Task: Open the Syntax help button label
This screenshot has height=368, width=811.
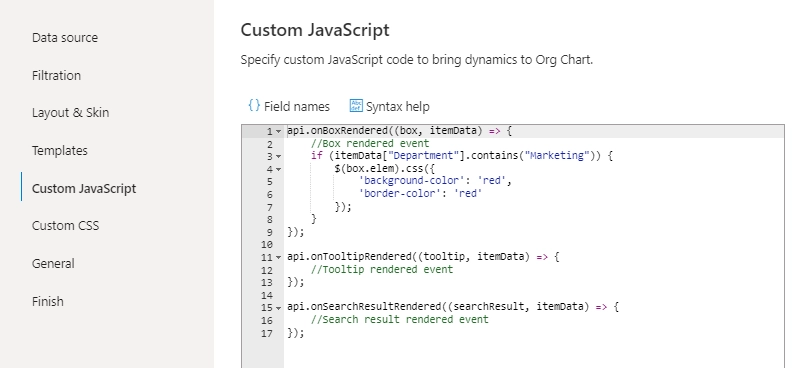Action: click(397, 107)
